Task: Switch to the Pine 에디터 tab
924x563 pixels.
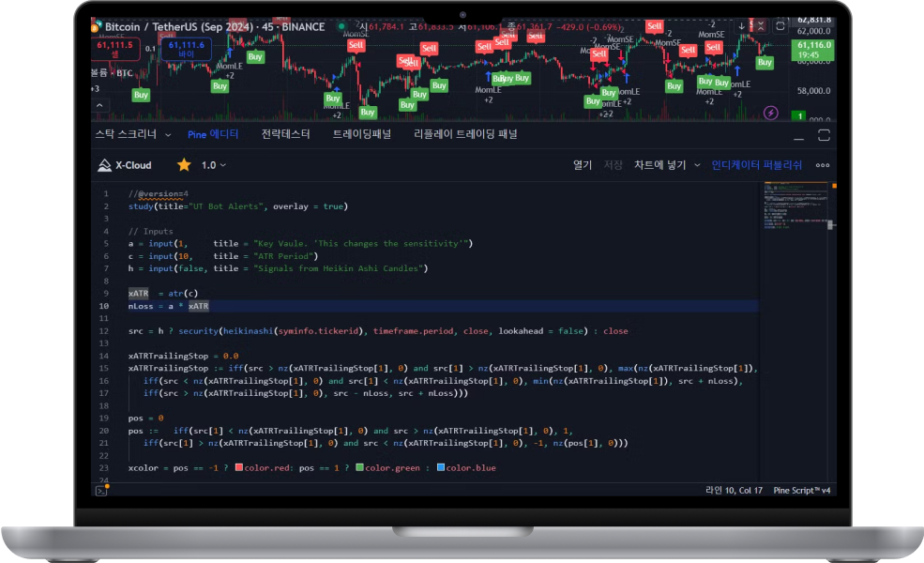Action: (213, 134)
